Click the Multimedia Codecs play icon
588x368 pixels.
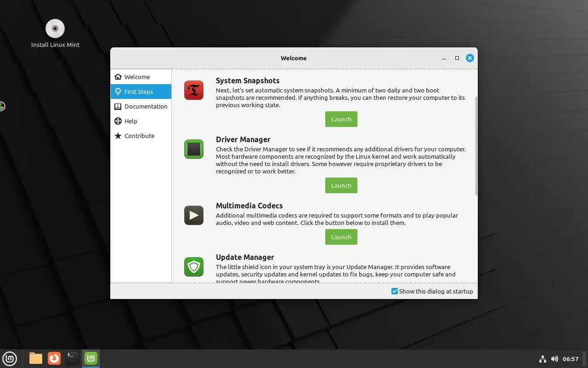pyautogui.click(x=194, y=215)
